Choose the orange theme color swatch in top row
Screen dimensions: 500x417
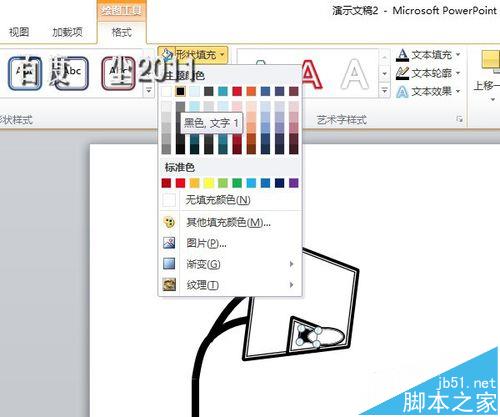click(x=251, y=91)
